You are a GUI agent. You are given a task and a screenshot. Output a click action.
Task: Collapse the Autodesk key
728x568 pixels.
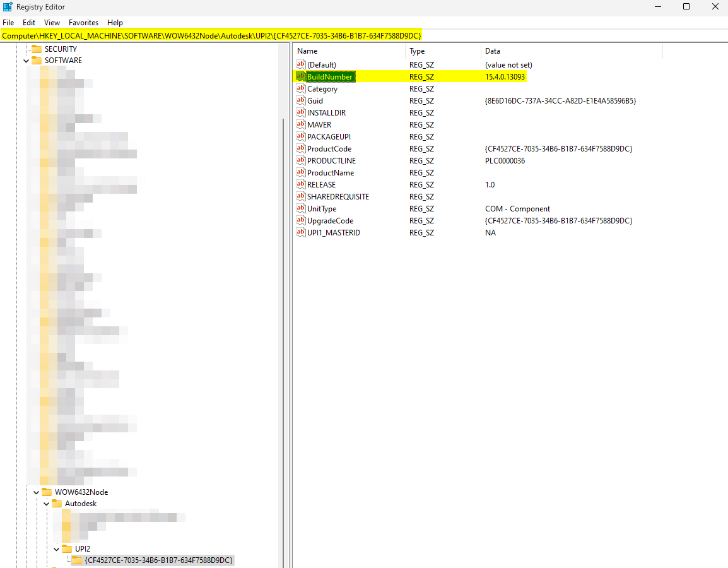coord(46,503)
